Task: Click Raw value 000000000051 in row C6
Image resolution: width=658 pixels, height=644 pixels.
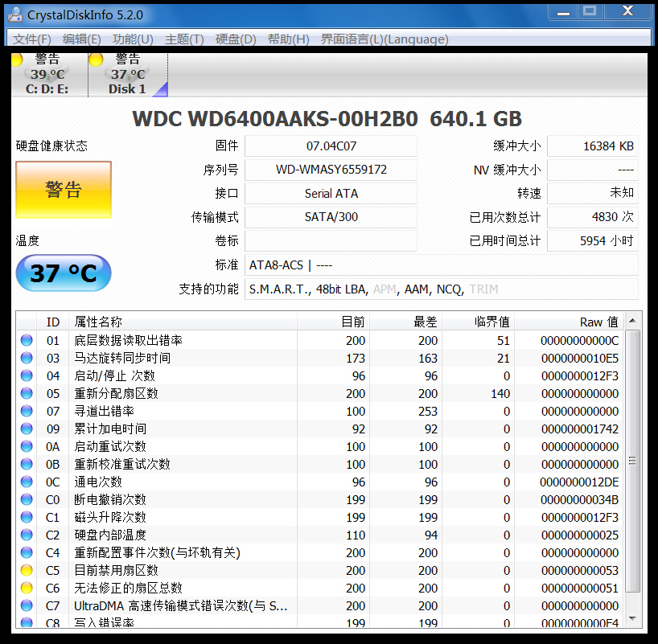Action: (579, 589)
